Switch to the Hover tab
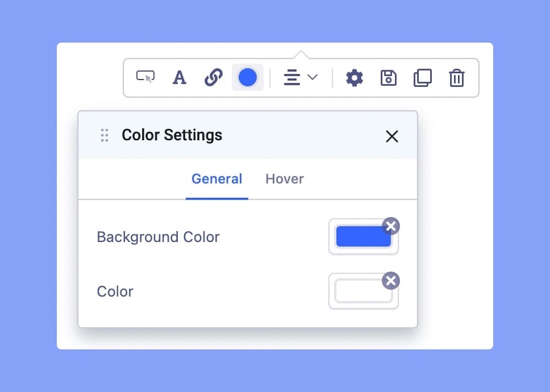The width and height of the screenshot is (550, 392). [x=284, y=179]
